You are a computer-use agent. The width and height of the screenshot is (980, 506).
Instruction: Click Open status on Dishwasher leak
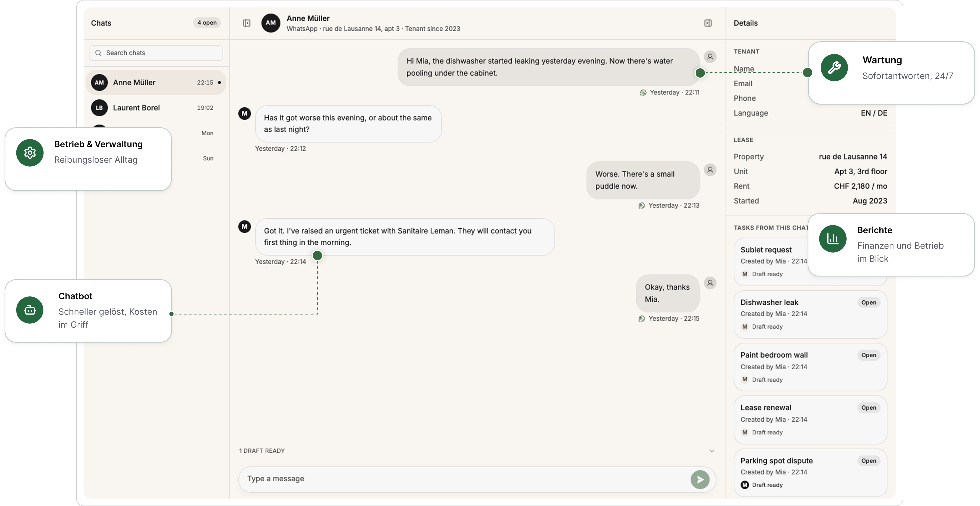pyautogui.click(x=868, y=302)
